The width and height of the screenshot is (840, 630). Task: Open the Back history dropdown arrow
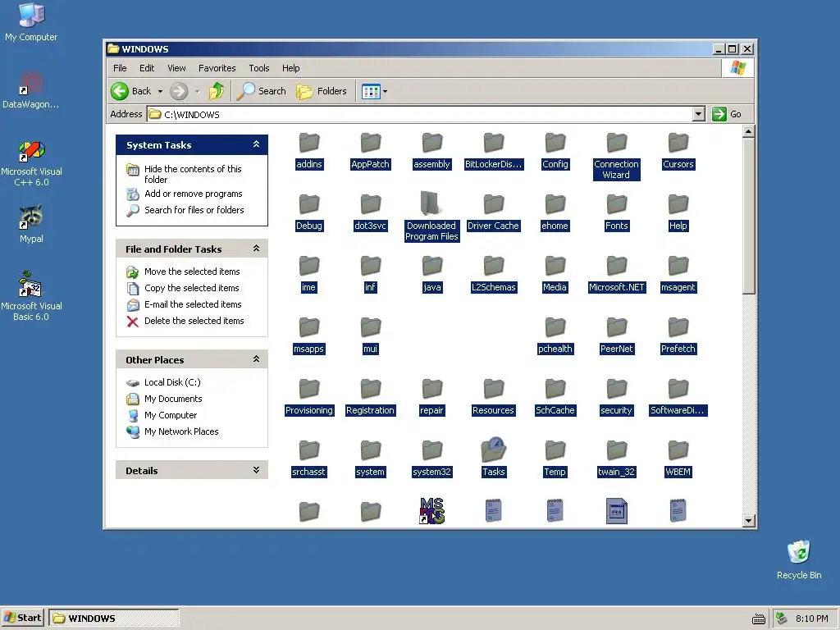click(x=160, y=91)
